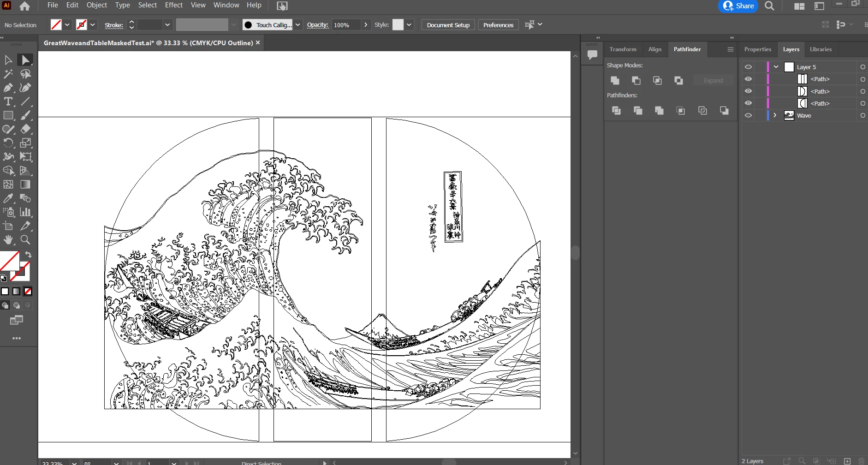The width and height of the screenshot is (868, 465).
Task: Choose the Eyedropper tool
Action: [8, 198]
